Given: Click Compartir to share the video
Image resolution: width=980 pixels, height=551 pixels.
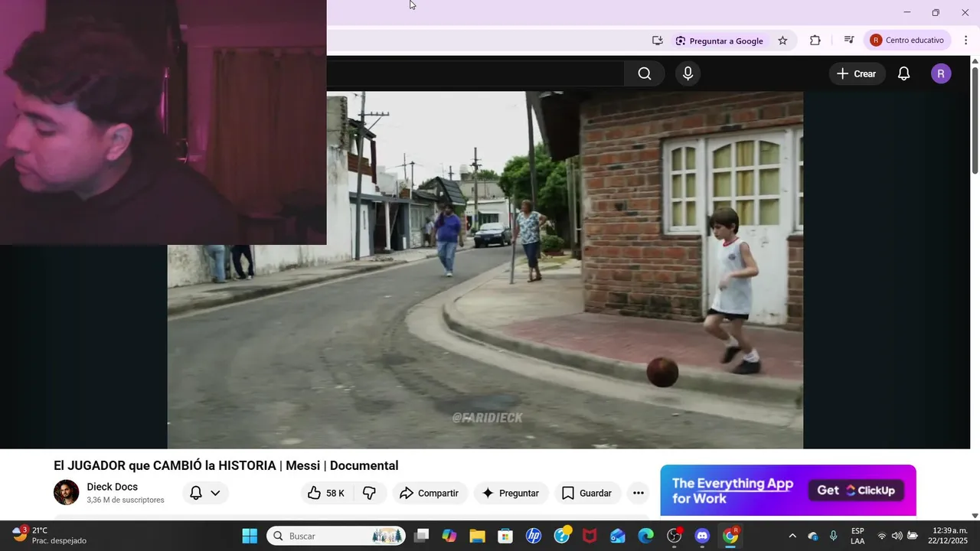Looking at the screenshot, I should pos(430,494).
